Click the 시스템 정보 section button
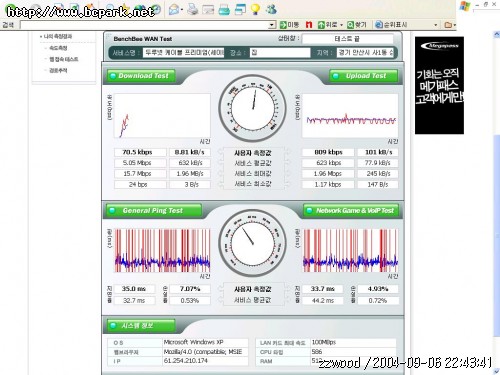The height and width of the screenshot is (375, 500). pyautogui.click(x=141, y=326)
